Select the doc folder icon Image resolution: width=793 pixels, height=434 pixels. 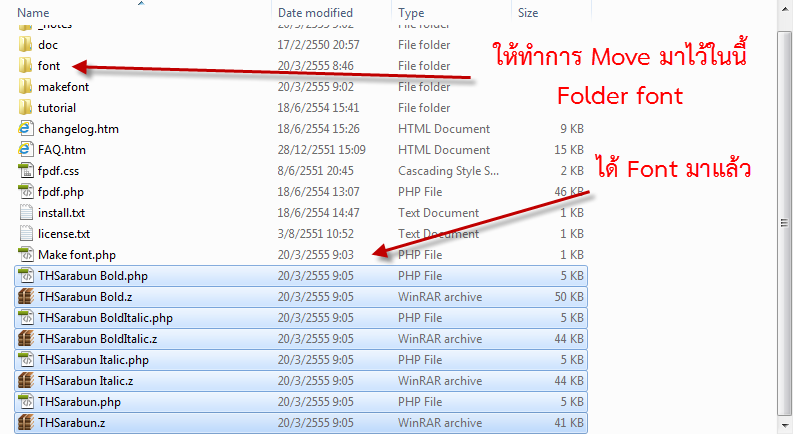(25, 45)
